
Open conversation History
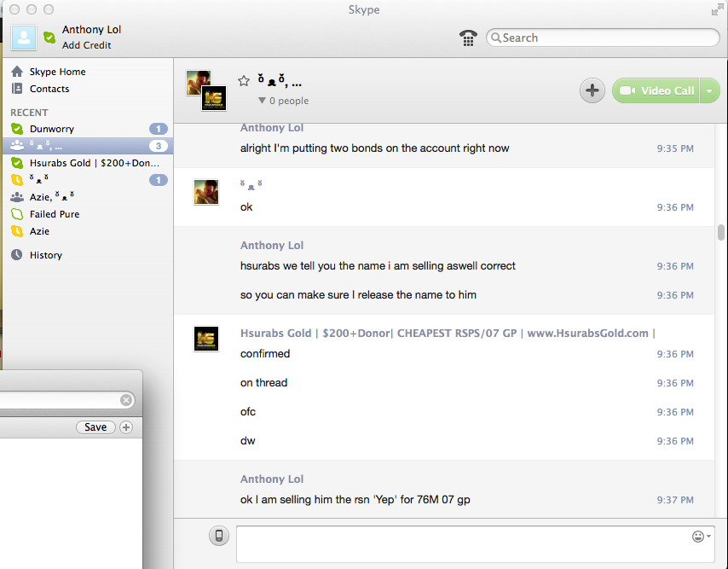click(45, 255)
